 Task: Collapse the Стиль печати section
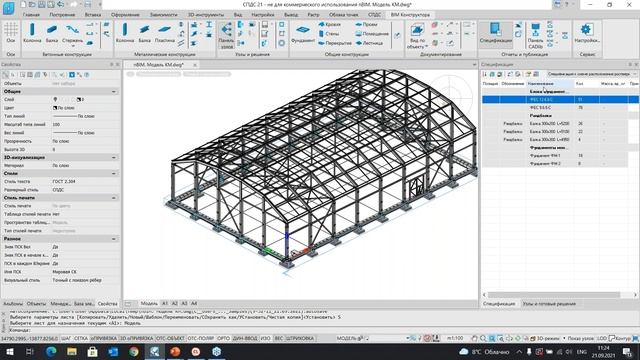pyautogui.click(x=113, y=198)
